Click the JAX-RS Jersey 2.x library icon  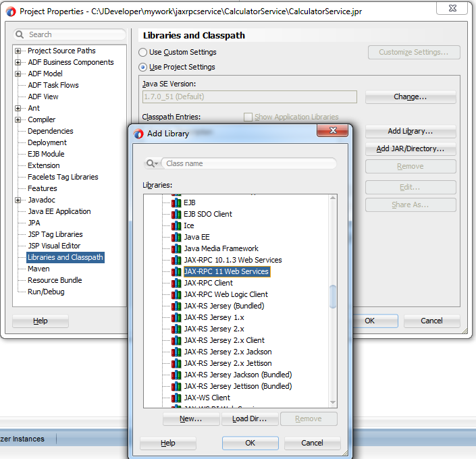[176, 329]
